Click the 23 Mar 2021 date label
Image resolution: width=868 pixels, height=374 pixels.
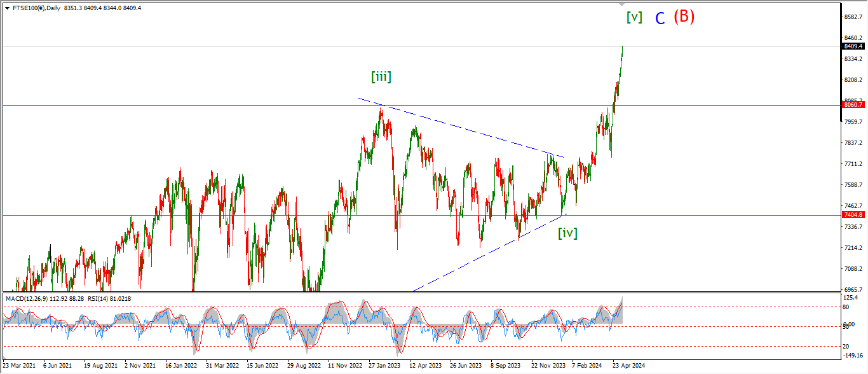coord(20,366)
